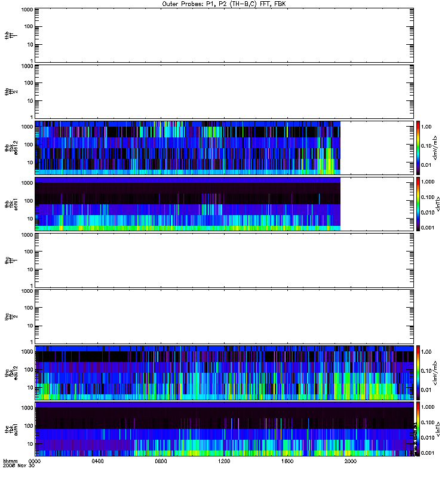
Task: Click inside the thc fbk scm1 spectrogram
Action: click(225, 429)
